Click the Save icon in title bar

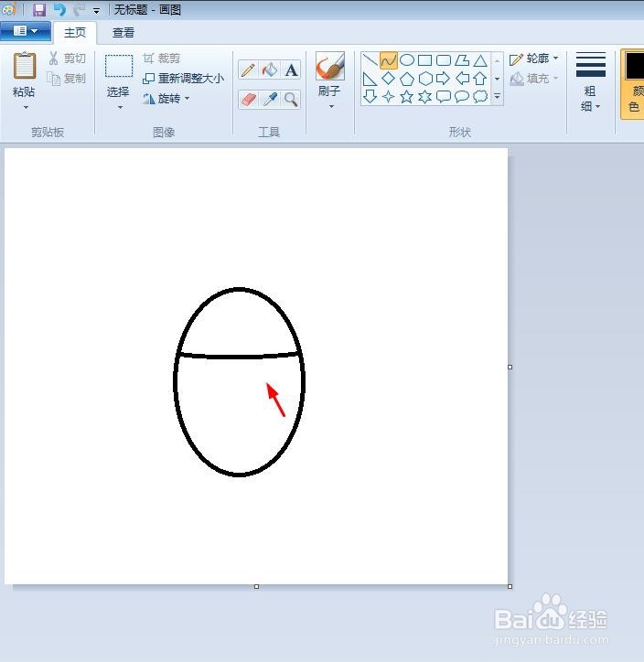point(39,9)
